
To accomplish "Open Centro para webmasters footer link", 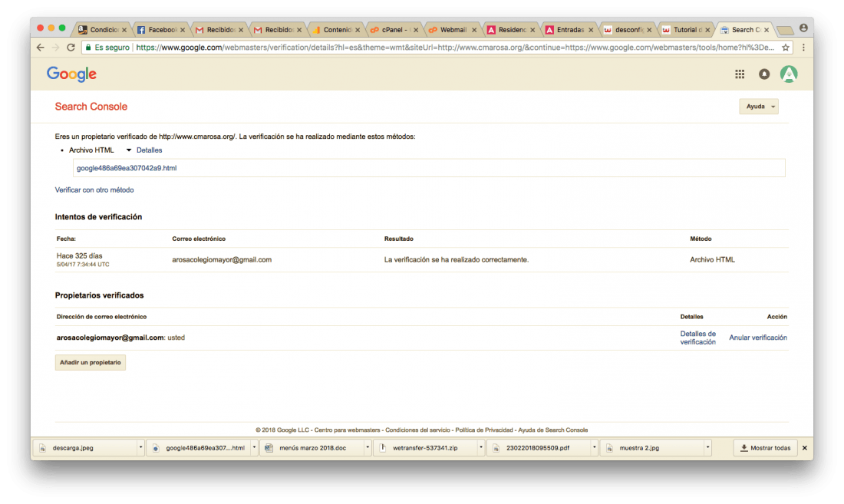I will coord(347,430).
